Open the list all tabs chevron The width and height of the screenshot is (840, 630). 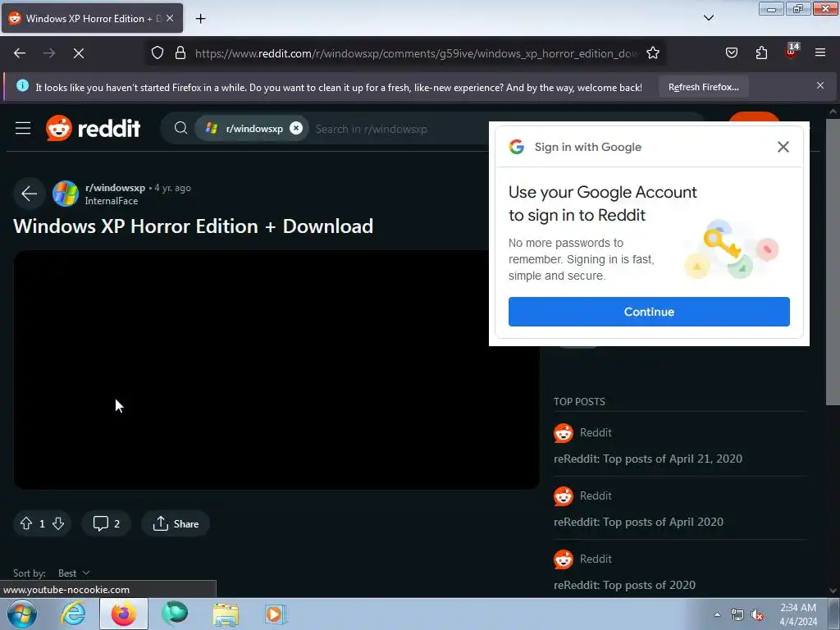pyautogui.click(x=708, y=18)
